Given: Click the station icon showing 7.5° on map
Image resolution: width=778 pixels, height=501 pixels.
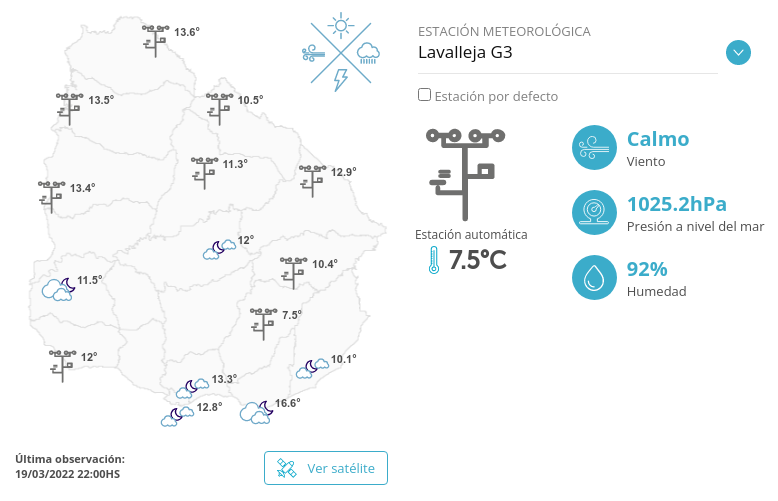Looking at the screenshot, I should [263, 324].
